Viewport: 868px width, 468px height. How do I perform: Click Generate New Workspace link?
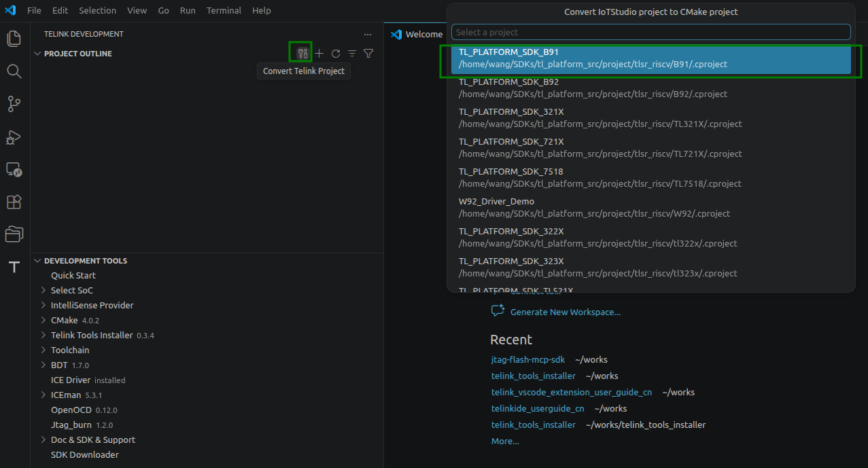click(x=566, y=312)
